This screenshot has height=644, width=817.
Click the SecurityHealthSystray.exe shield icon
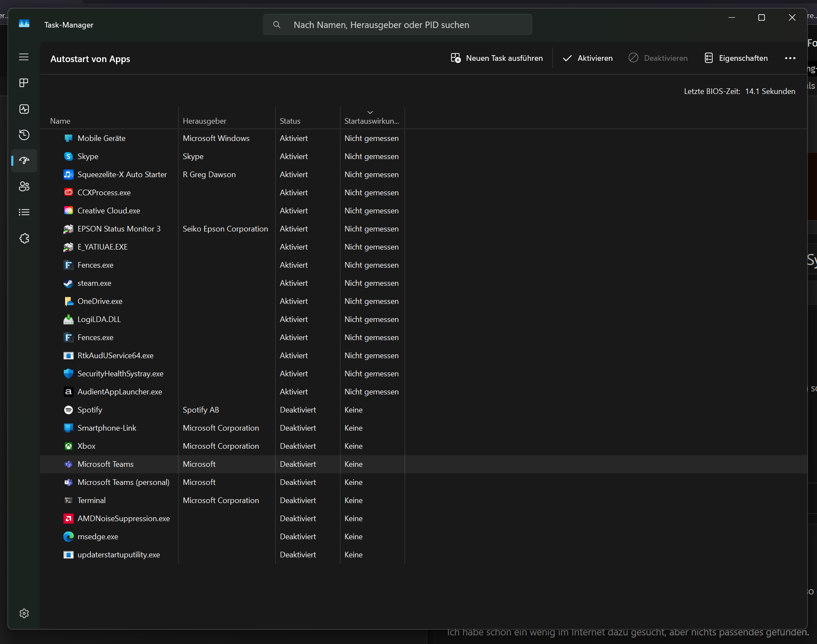point(69,373)
